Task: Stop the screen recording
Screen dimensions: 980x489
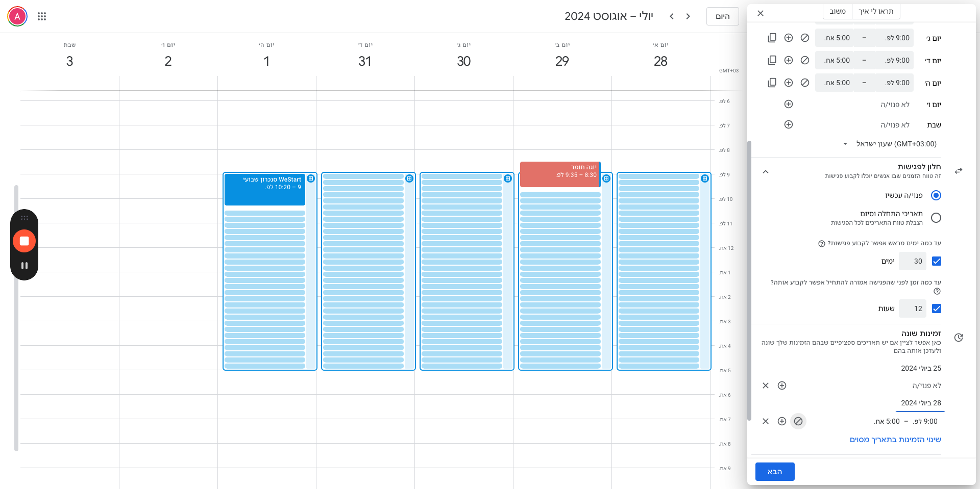Action: 24,241
